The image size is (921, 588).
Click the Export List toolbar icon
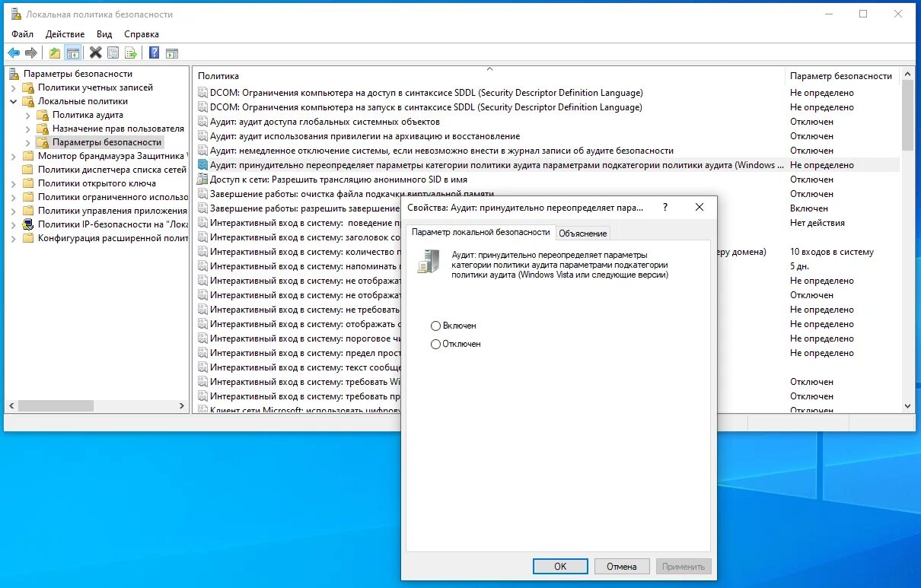coord(132,52)
